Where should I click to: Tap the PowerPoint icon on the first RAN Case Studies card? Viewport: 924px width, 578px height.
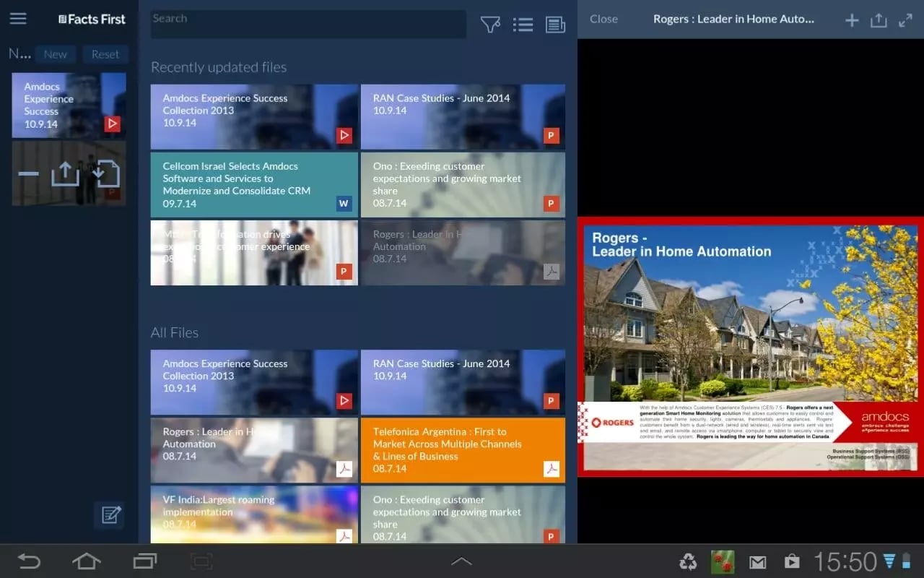point(552,135)
